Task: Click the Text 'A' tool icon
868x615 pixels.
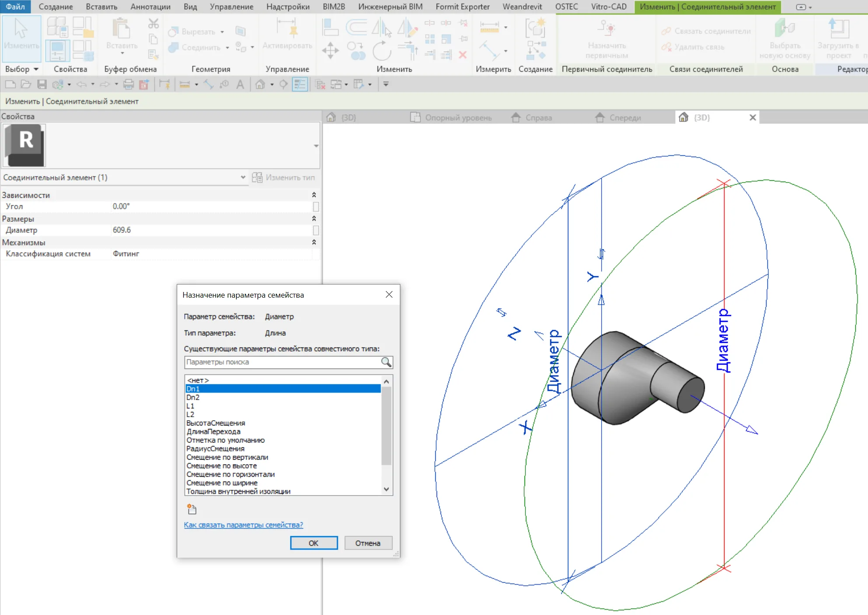Action: coord(240,84)
